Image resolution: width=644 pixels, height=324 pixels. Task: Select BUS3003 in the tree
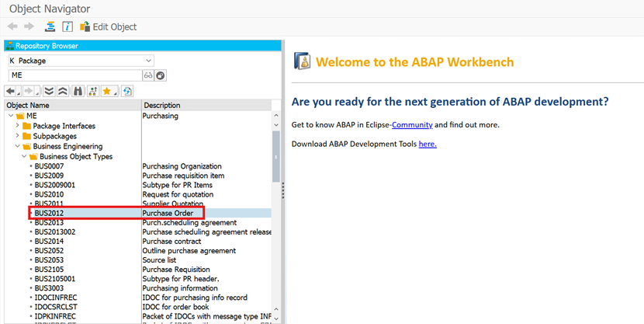tap(49, 288)
